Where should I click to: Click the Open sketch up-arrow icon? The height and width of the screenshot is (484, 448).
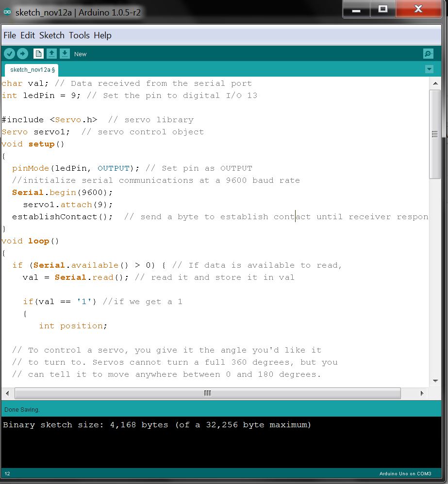click(x=51, y=54)
